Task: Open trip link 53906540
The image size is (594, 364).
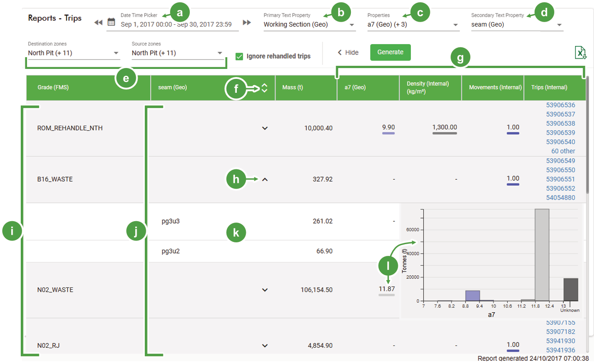Action: 561,142
